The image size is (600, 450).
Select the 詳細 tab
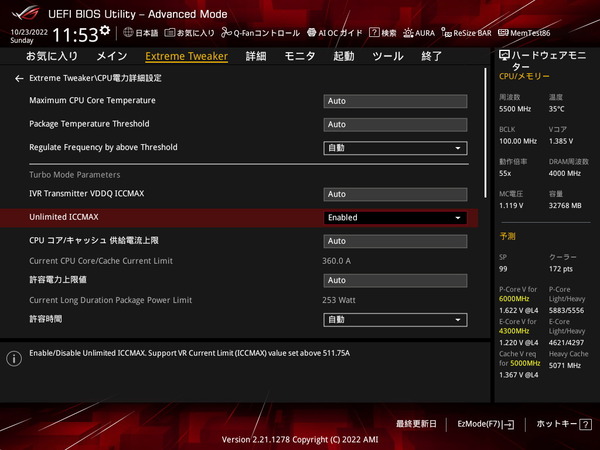[256, 57]
